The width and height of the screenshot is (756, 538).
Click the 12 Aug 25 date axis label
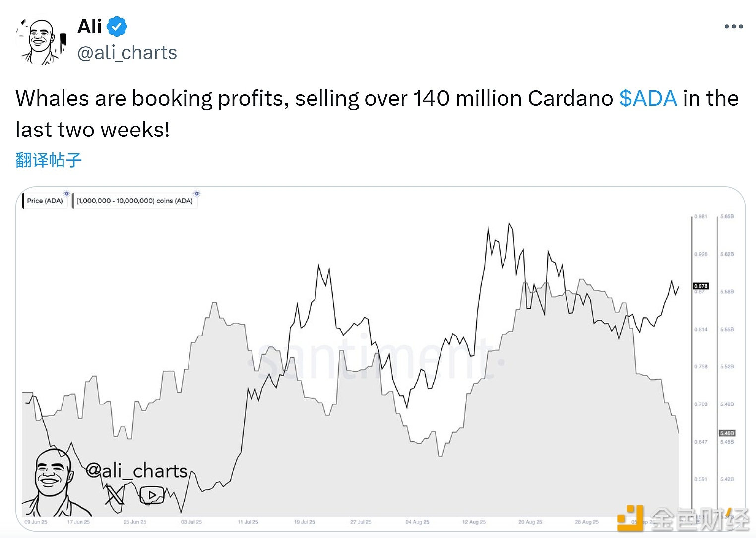[474, 522]
